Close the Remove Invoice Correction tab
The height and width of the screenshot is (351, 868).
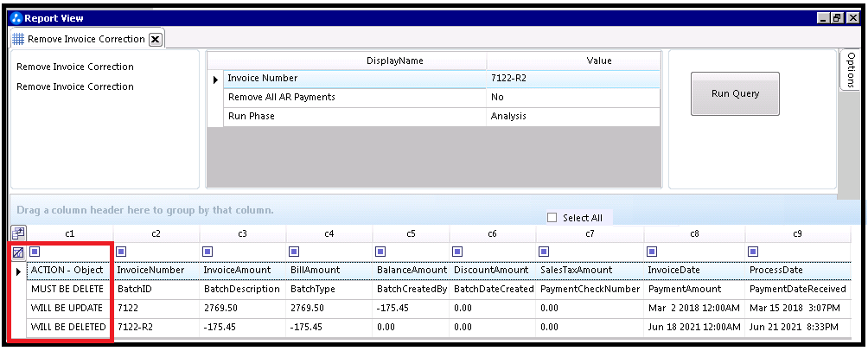coord(156,39)
